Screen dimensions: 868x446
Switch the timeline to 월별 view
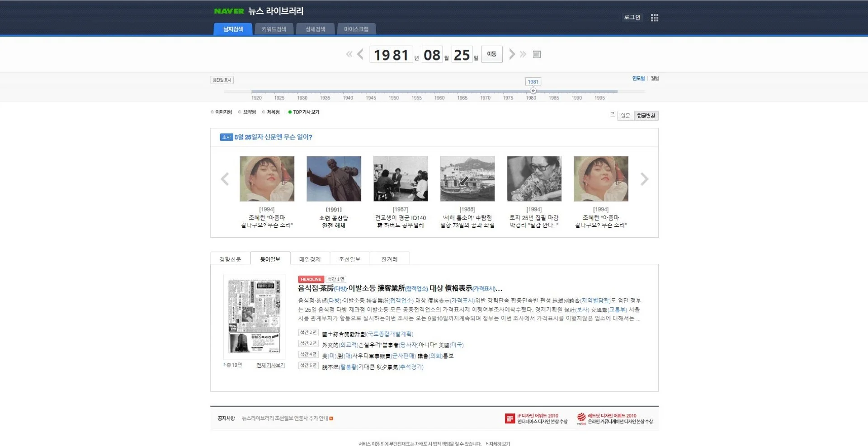655,79
